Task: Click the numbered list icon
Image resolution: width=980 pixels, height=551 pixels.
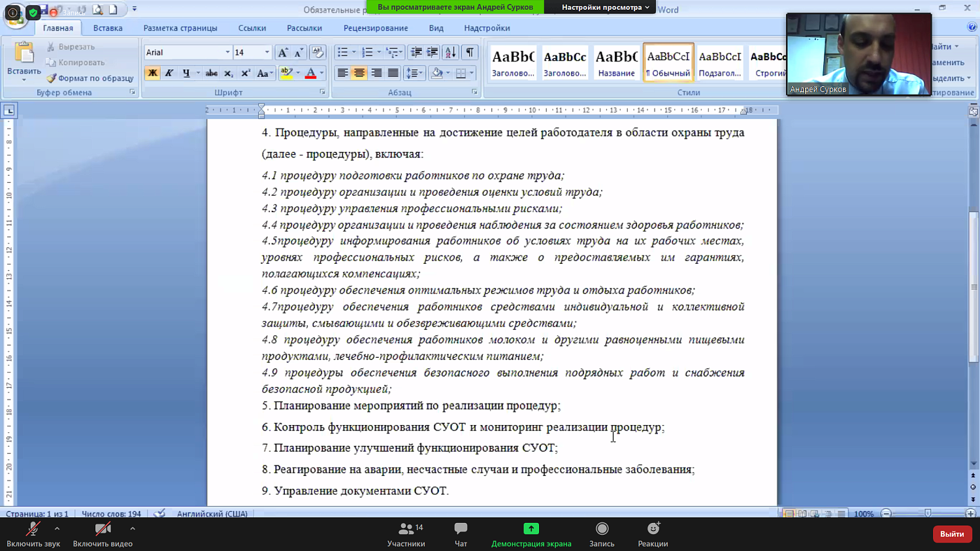Action: [367, 52]
